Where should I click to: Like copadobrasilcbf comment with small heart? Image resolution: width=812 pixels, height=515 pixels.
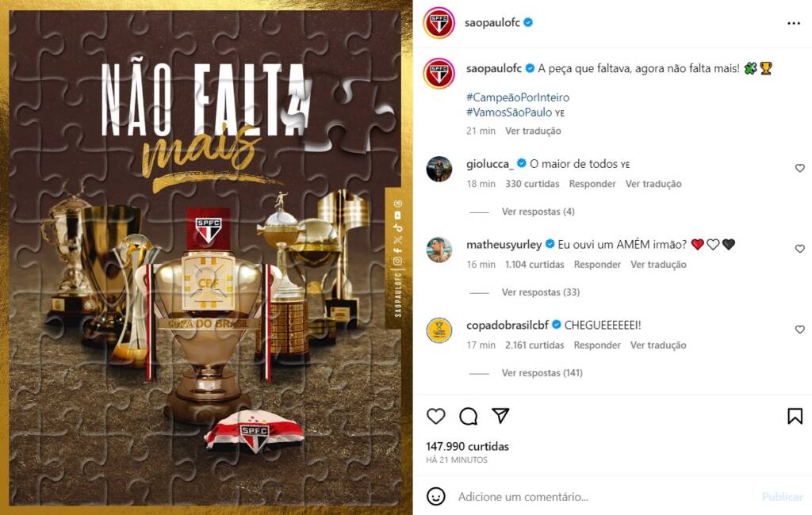click(x=799, y=330)
